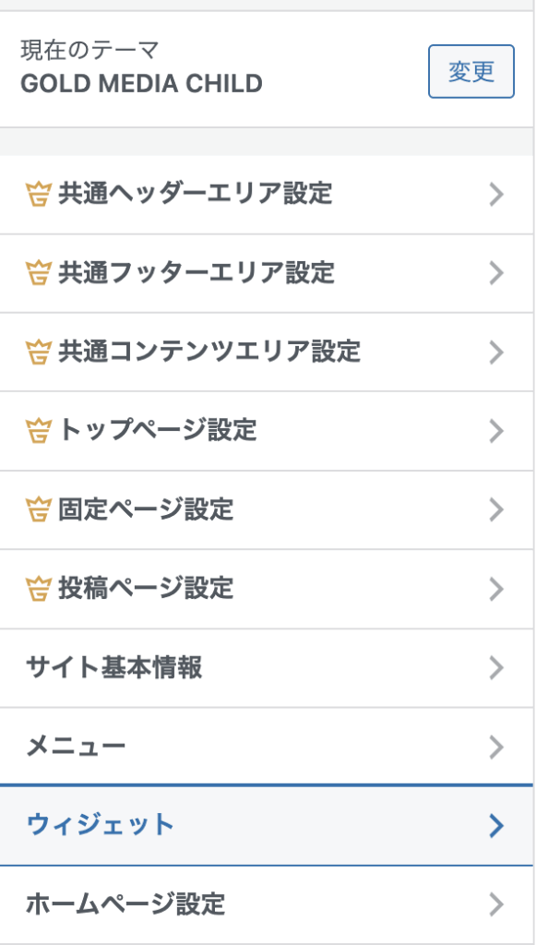560x945 pixels.
Task: Expand chevron for 共通フッターエリア設定
Action: [496, 273]
